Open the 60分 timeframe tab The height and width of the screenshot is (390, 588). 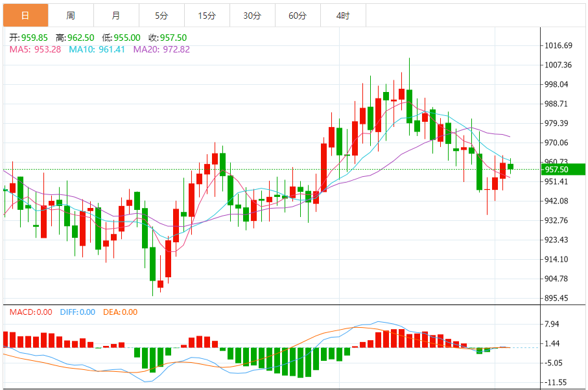click(x=298, y=16)
